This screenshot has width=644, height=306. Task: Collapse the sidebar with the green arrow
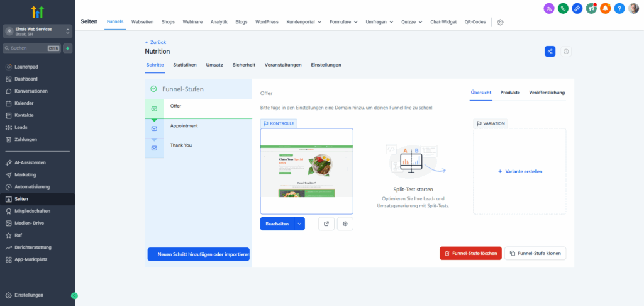(74, 295)
